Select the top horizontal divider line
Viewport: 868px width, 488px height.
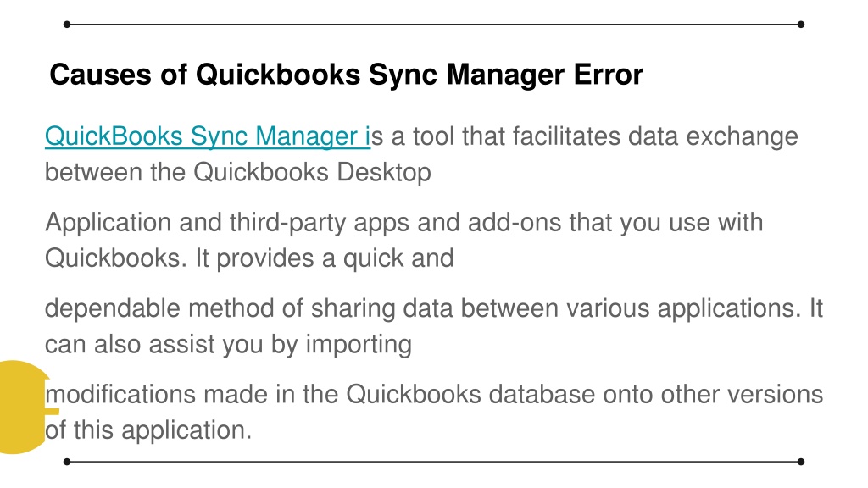pyautogui.click(x=434, y=25)
